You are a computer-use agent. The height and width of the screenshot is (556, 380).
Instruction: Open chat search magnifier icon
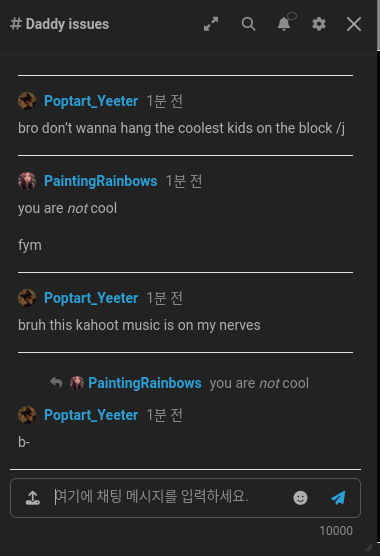click(248, 24)
